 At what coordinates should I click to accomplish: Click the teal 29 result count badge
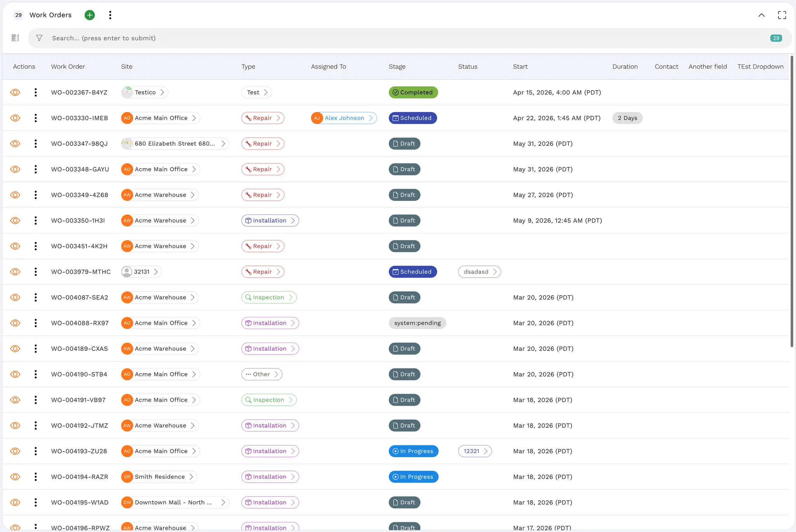point(776,38)
